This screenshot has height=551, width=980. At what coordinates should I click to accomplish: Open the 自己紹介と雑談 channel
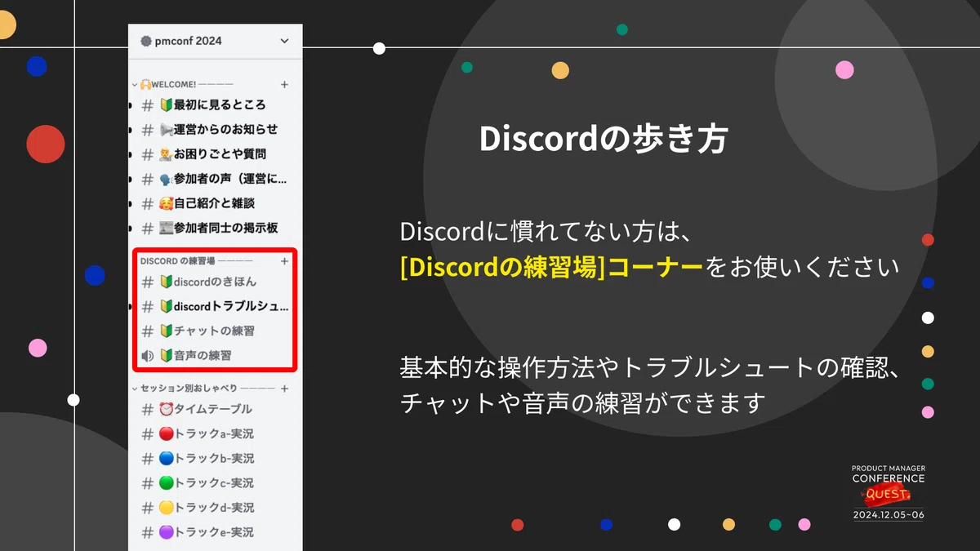215,203
